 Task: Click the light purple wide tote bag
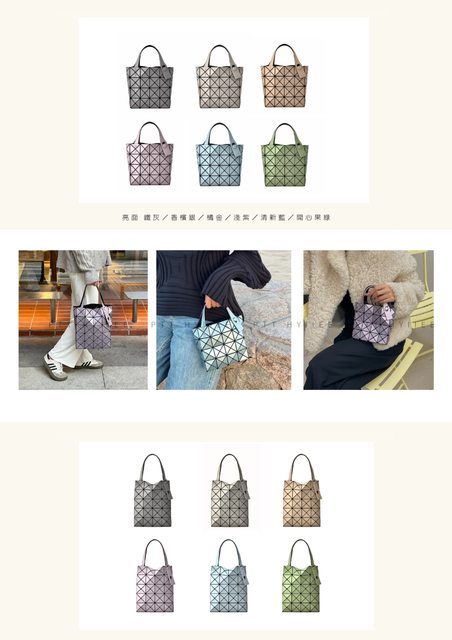click(149, 153)
